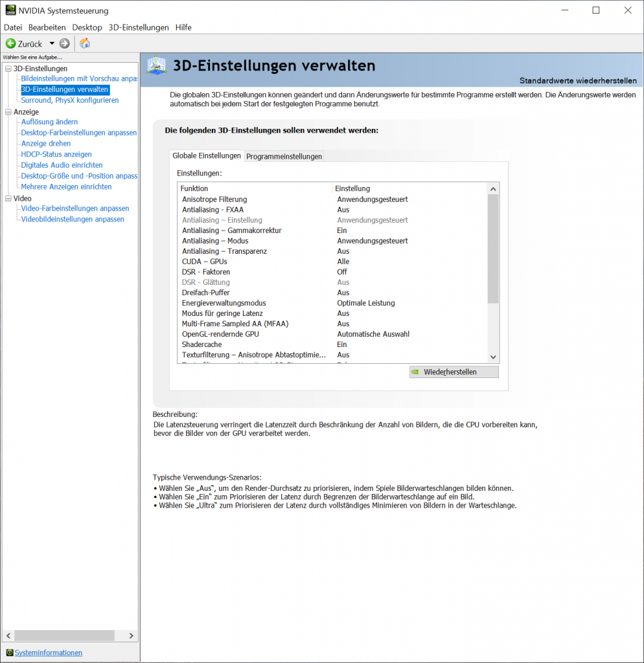Image resolution: width=644 pixels, height=663 pixels.
Task: Click the green Zurück back arrow icon
Action: (10, 43)
